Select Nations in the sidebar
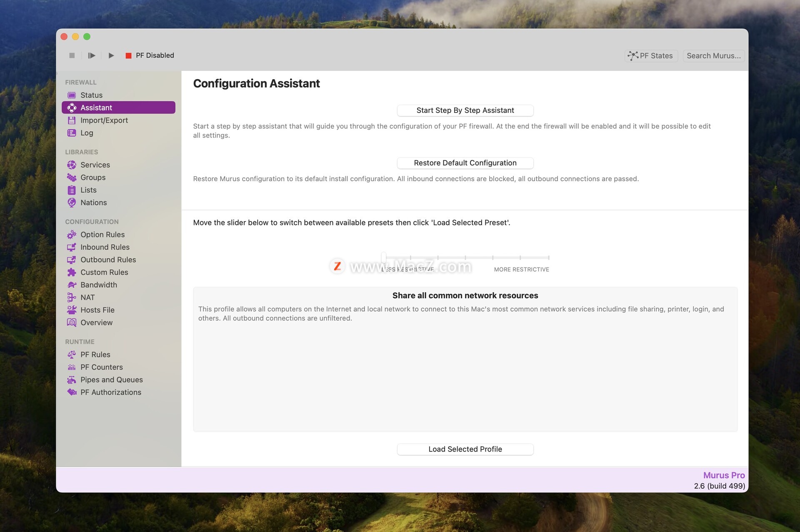The width and height of the screenshot is (800, 532). [93, 202]
